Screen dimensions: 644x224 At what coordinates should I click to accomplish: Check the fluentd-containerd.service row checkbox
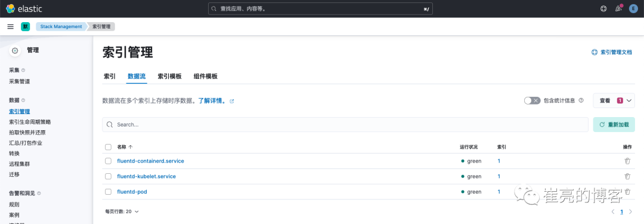[108, 161]
